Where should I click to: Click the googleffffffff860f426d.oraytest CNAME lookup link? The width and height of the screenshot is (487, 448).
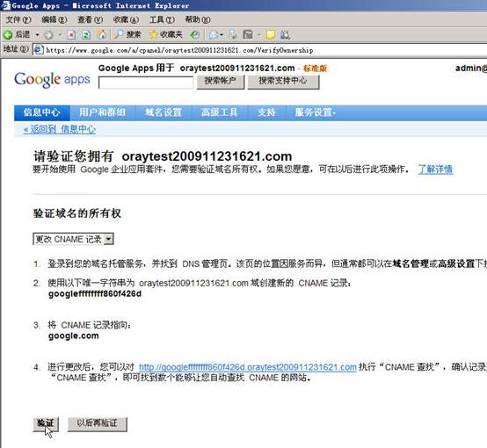248,367
